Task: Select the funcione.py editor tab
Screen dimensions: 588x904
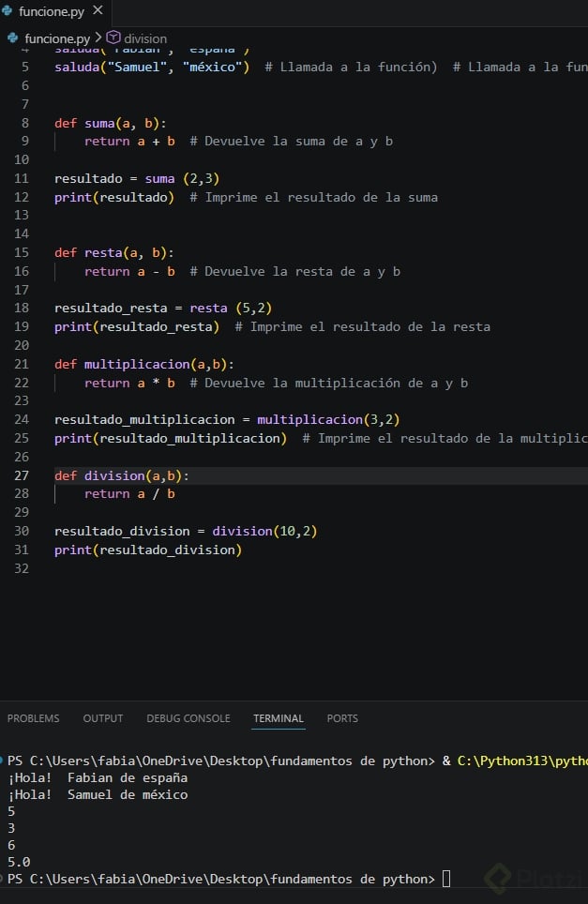Action: point(53,11)
